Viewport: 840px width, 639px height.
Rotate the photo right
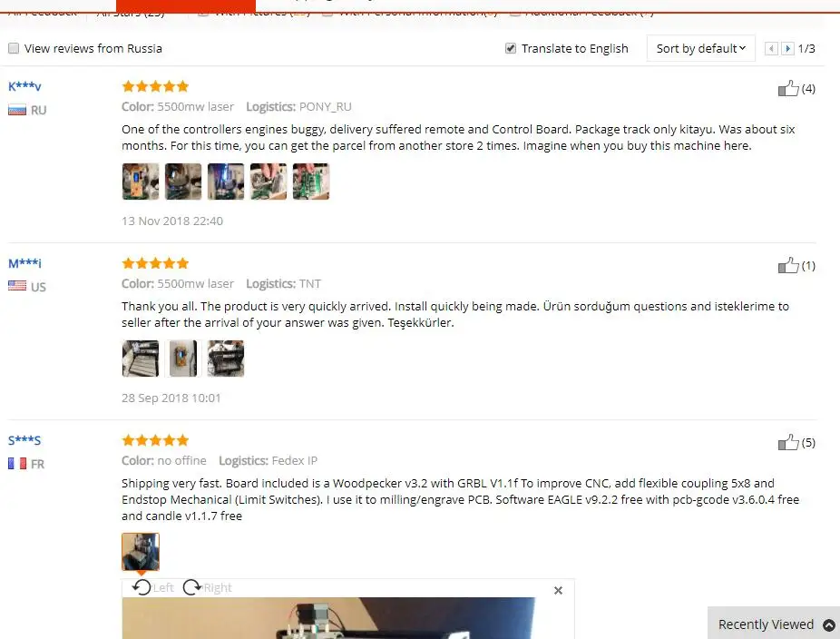coord(208,587)
